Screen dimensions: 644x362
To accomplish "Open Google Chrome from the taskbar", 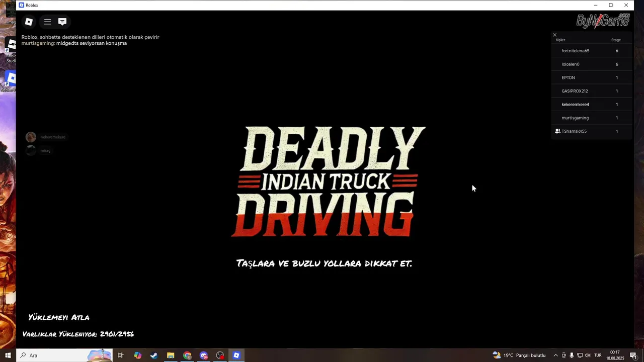I will tap(187, 355).
